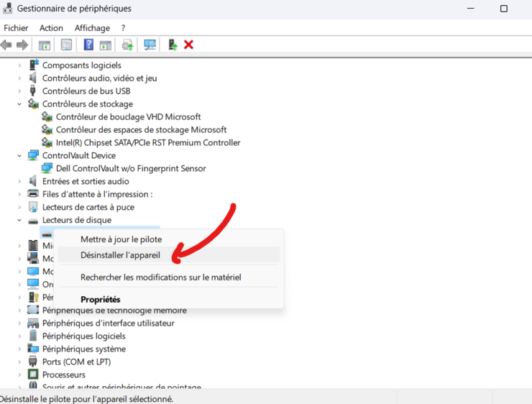Click the Lecteurs de cartes à puce icon

tap(33, 207)
